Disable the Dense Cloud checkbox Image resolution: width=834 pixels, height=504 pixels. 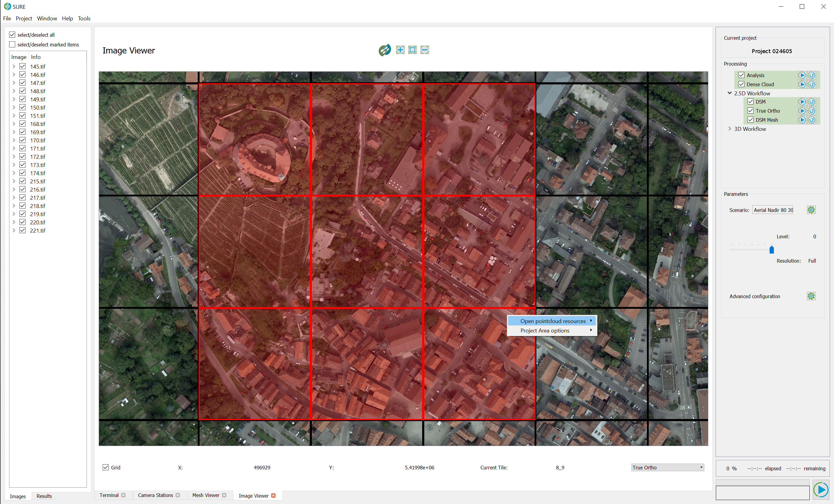pyautogui.click(x=741, y=84)
